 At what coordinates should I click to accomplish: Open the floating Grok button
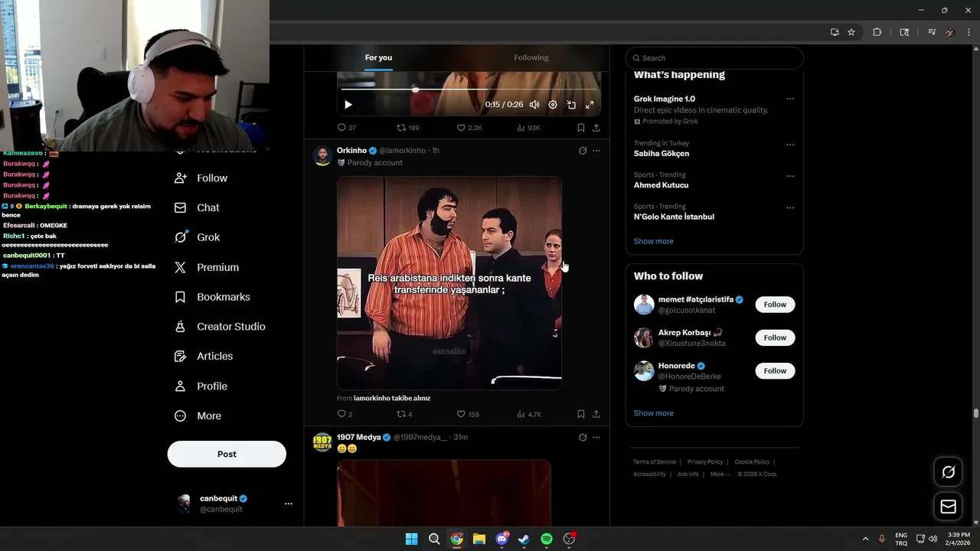(x=948, y=472)
